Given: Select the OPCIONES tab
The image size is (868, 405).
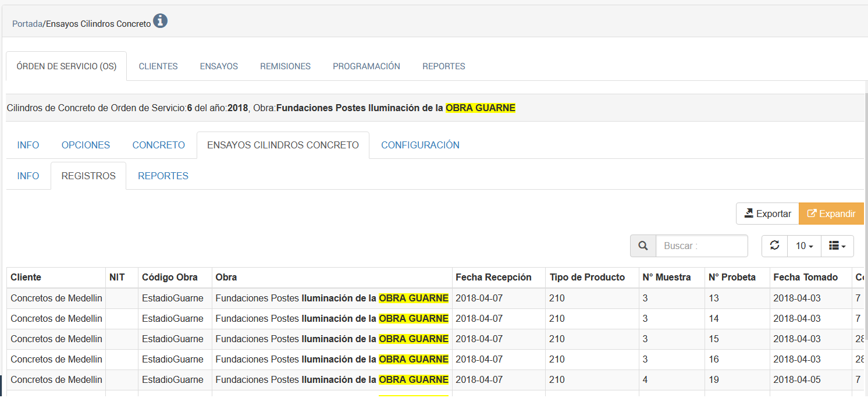Looking at the screenshot, I should [x=86, y=145].
